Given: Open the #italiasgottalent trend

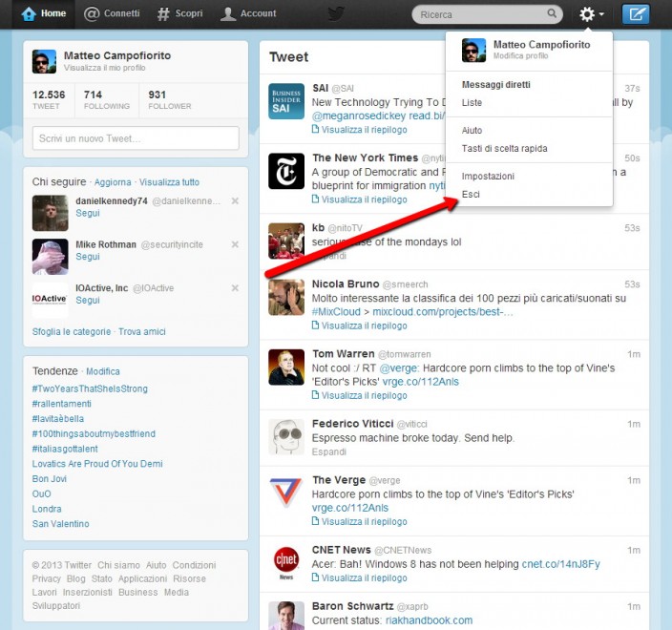Looking at the screenshot, I should click(65, 449).
